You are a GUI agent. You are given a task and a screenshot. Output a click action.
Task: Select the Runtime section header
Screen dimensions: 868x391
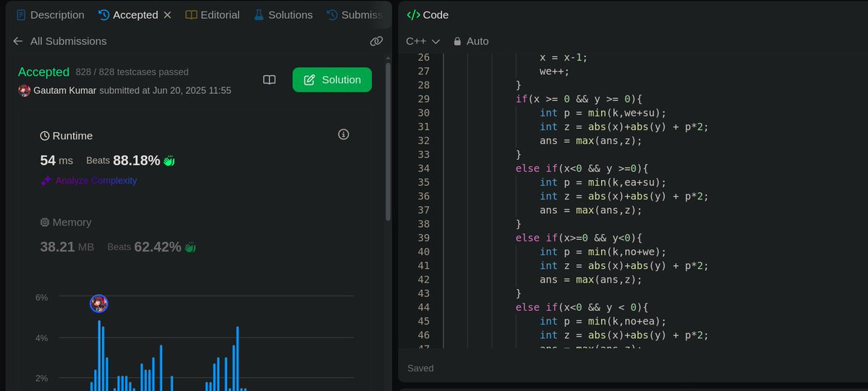pyautogui.click(x=67, y=136)
